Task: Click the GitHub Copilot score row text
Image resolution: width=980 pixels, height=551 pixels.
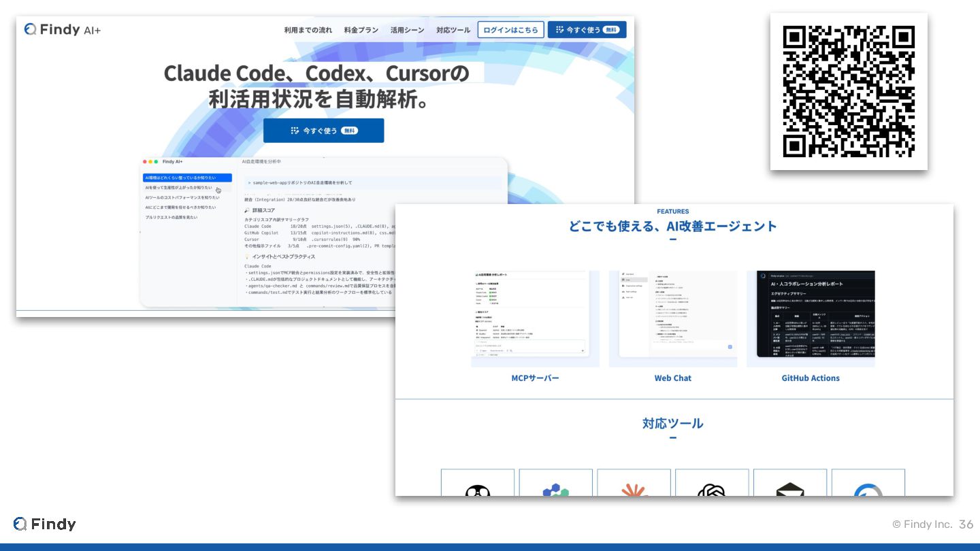Action: click(320, 233)
